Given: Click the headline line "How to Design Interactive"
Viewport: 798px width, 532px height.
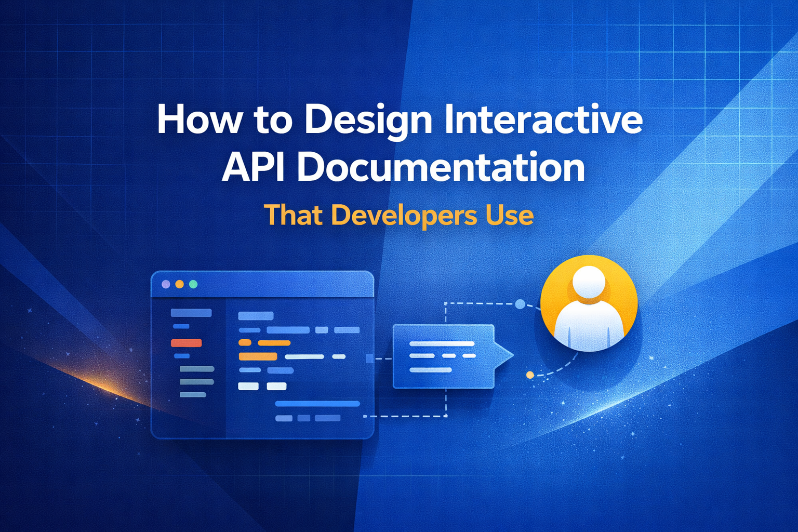Looking at the screenshot, I should [400, 121].
